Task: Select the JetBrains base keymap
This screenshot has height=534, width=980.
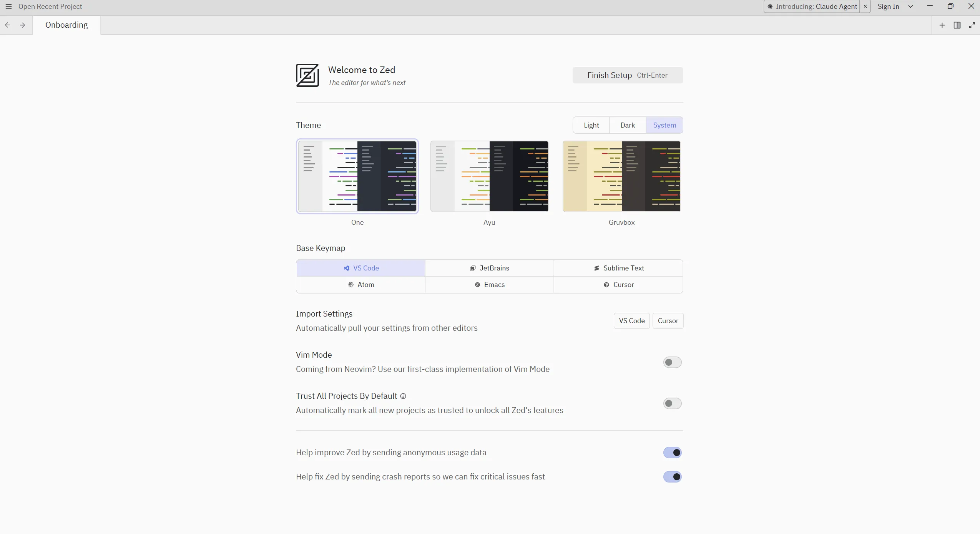Action: 489,268
